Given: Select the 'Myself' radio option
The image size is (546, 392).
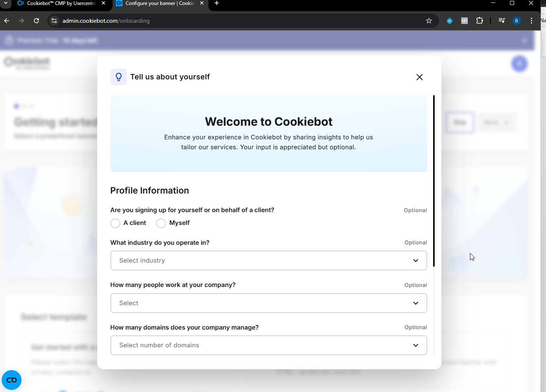Looking at the screenshot, I should tap(161, 223).
